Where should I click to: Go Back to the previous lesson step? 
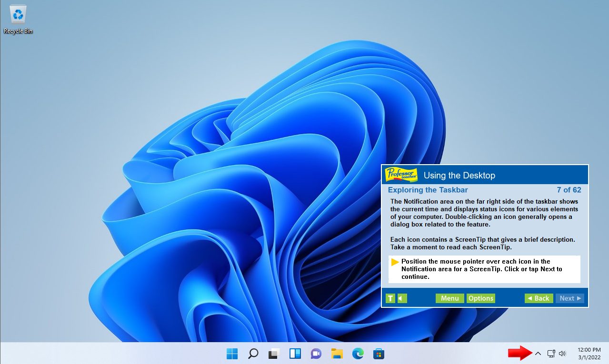pyautogui.click(x=538, y=298)
